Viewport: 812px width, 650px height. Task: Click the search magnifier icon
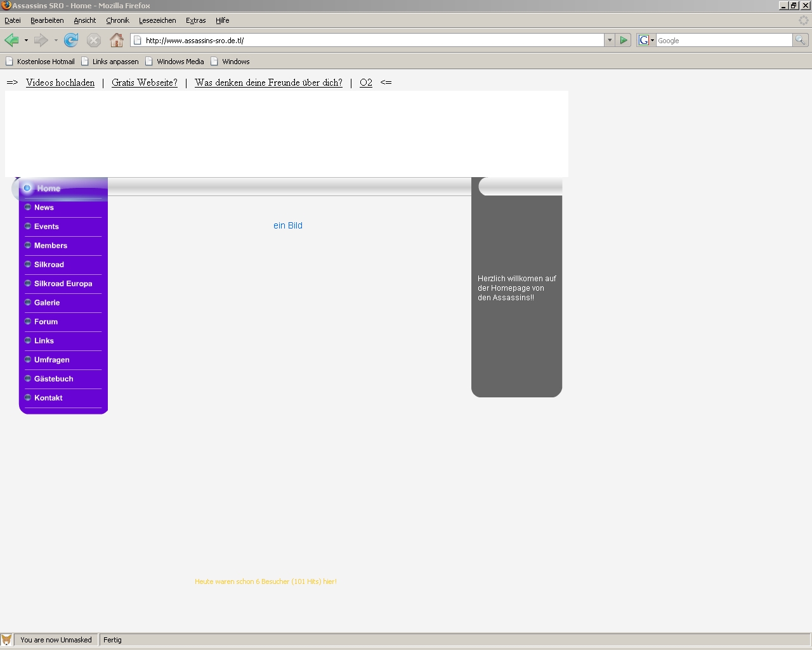[801, 40]
